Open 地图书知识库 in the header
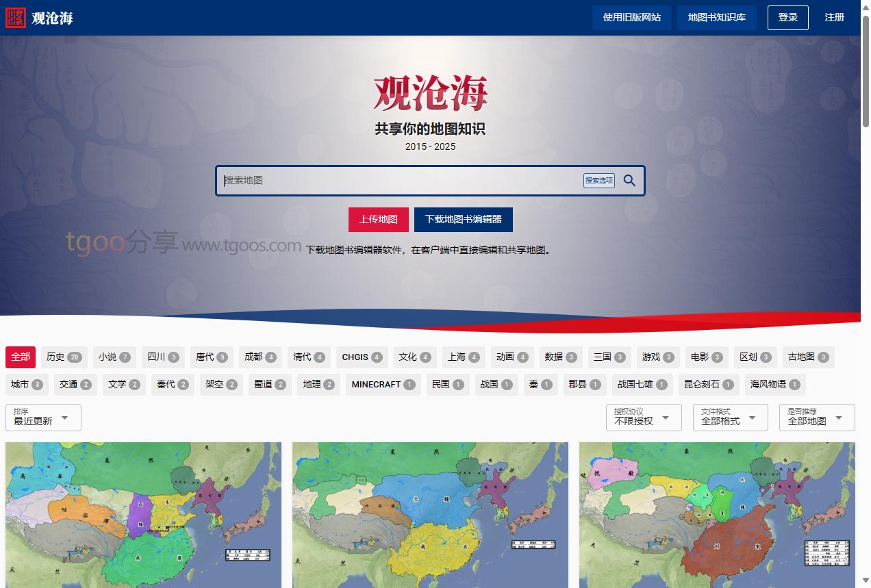 [x=716, y=18]
